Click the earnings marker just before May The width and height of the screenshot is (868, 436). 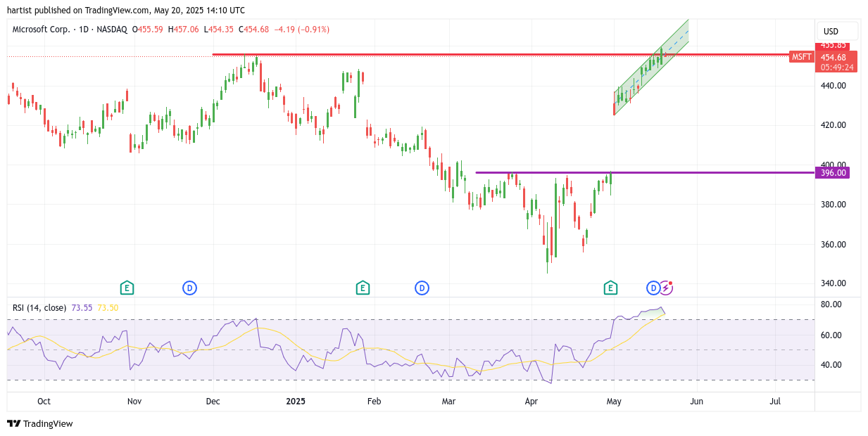pos(610,288)
